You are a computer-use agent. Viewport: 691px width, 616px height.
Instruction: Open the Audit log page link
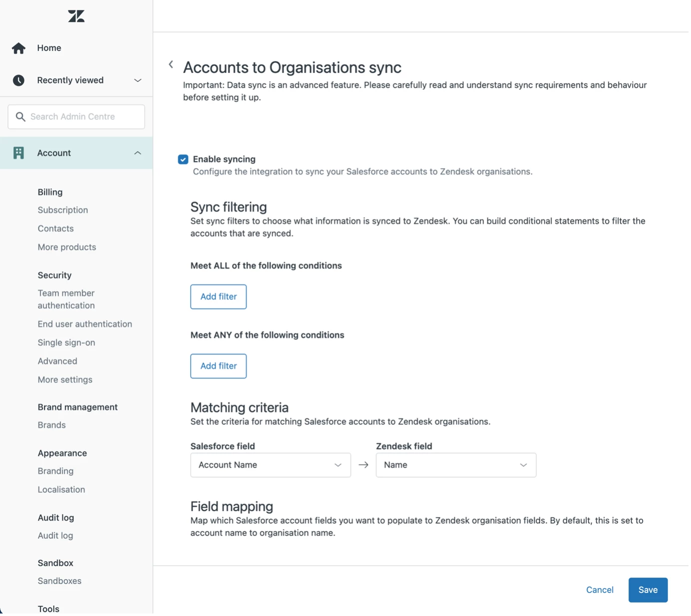55,536
